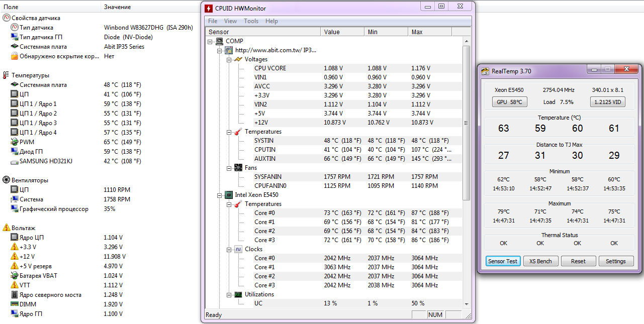
Task: Collapse the COMP root node in HWMonitor
Action: (x=210, y=41)
